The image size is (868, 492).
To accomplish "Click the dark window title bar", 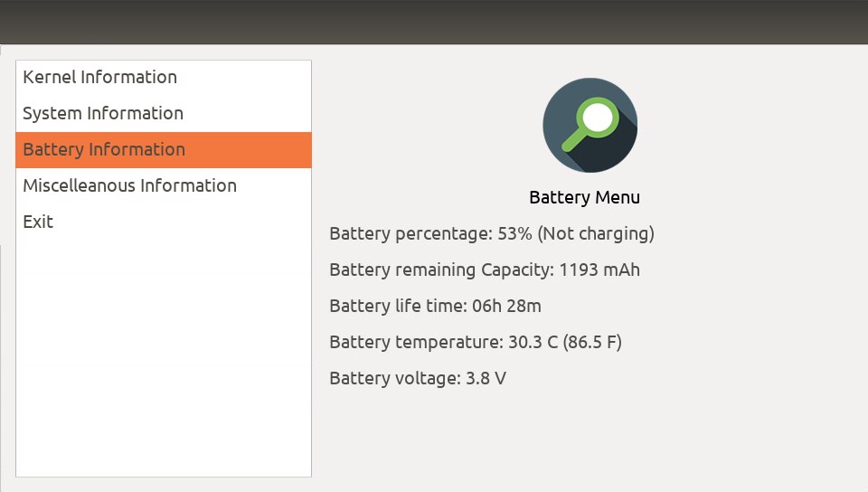I will pyautogui.click(x=434, y=22).
